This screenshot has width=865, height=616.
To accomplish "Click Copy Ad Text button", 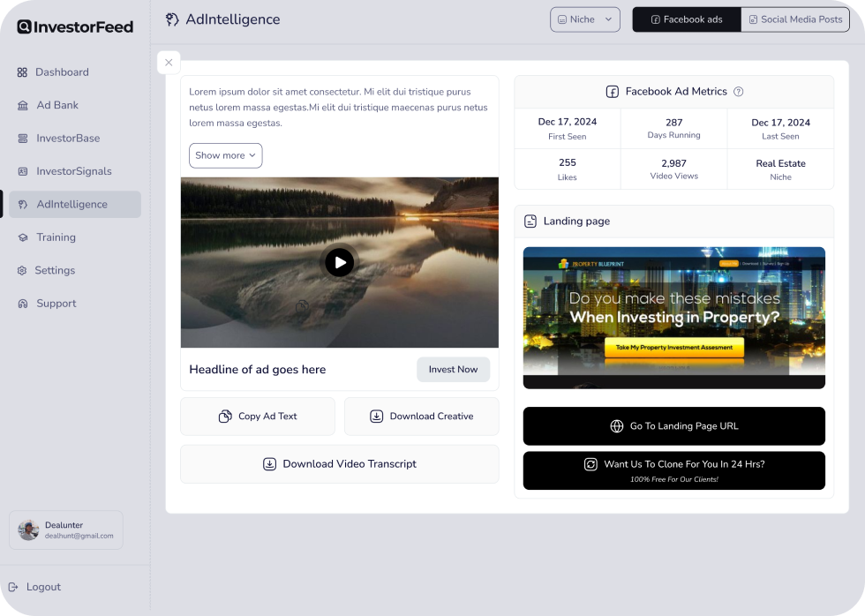I will click(x=258, y=417).
